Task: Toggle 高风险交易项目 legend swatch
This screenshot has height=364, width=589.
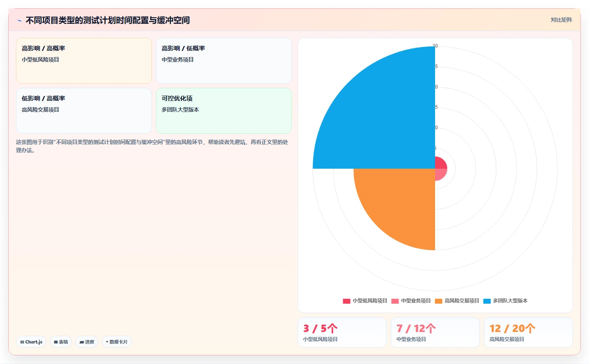Action: 438,301
